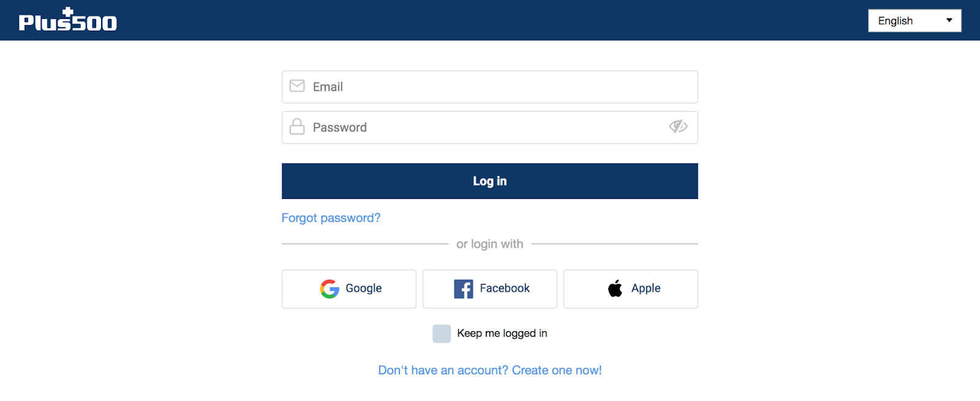Image resolution: width=980 pixels, height=401 pixels.
Task: Click the Log in button
Action: coord(490,181)
